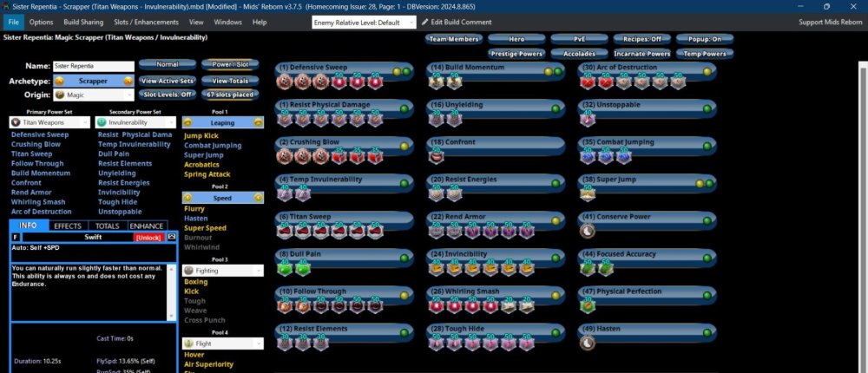Click the Unstoppable enhancement slot icon

(x=588, y=119)
